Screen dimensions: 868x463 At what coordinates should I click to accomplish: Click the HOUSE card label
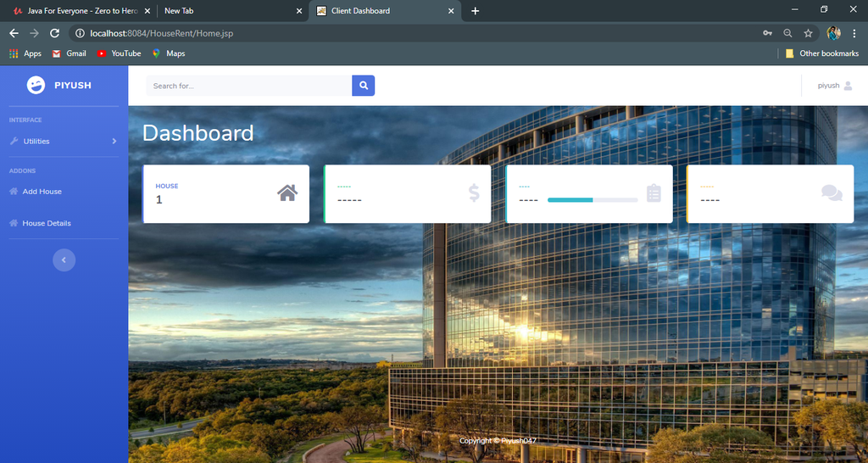point(167,186)
